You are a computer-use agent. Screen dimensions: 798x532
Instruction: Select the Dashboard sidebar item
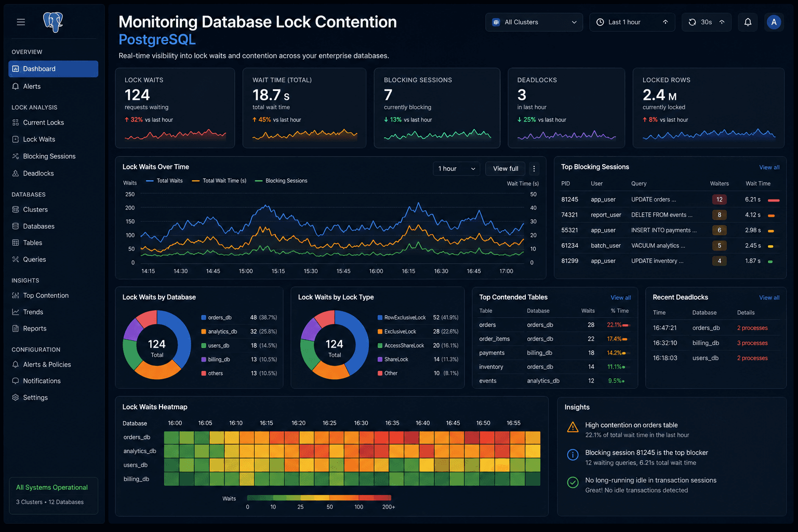(x=53, y=69)
